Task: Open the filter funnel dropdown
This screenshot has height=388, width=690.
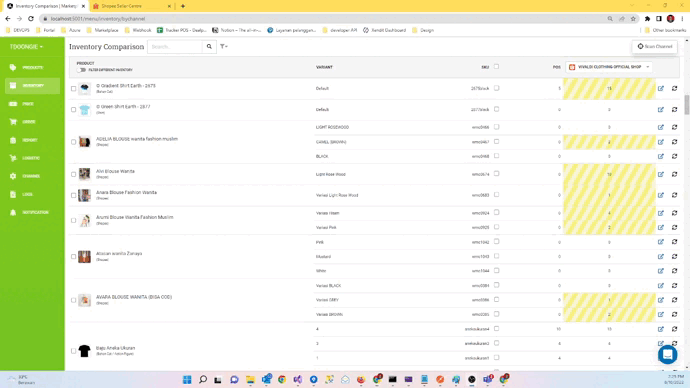Action: pyautogui.click(x=224, y=46)
